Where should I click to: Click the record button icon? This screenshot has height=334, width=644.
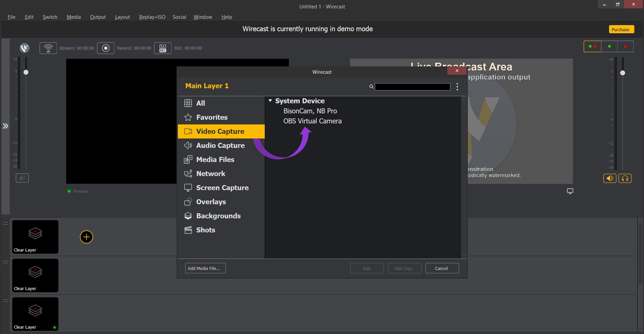tap(106, 48)
